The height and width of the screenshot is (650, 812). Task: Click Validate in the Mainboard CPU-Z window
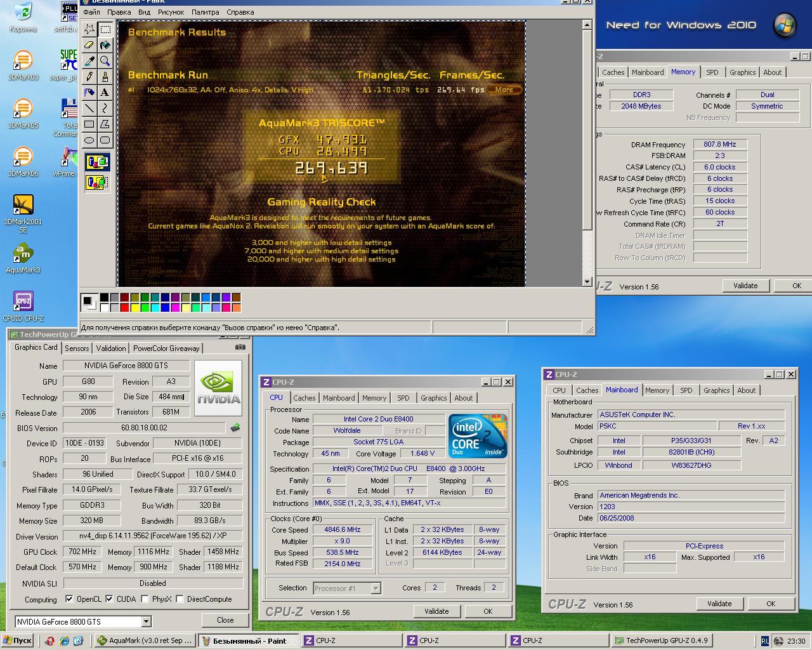coord(719,604)
